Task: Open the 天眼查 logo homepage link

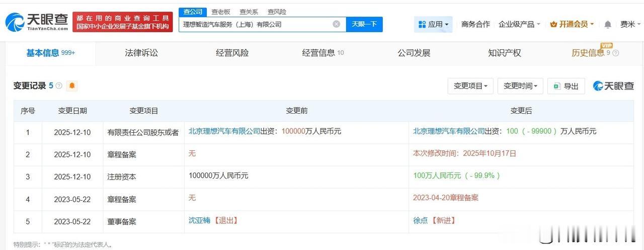Action: point(36,22)
